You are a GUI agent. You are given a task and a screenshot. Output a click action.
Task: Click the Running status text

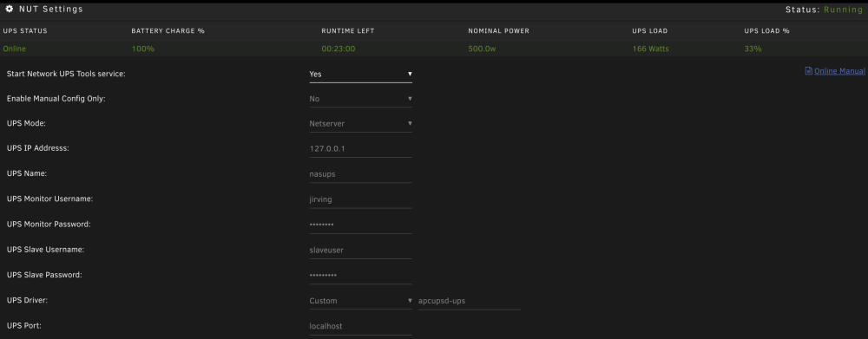(843, 10)
